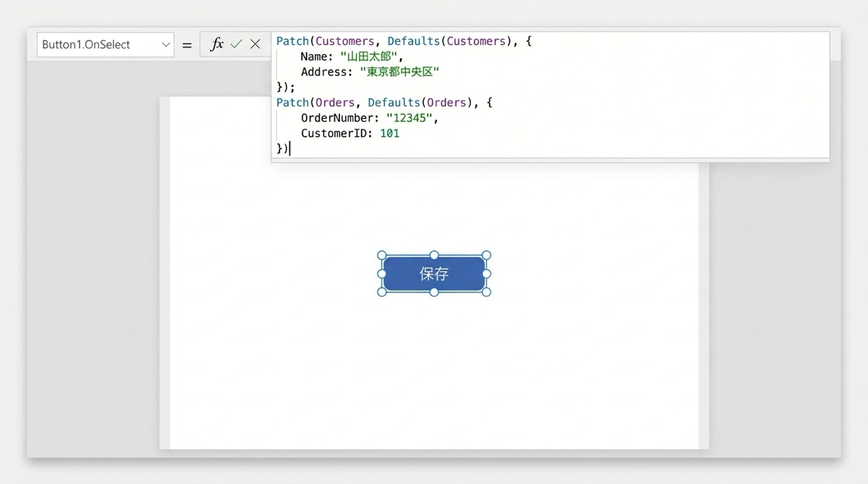
Task: Click the bottom-left resize handle of 保存 button
Action: [382, 292]
